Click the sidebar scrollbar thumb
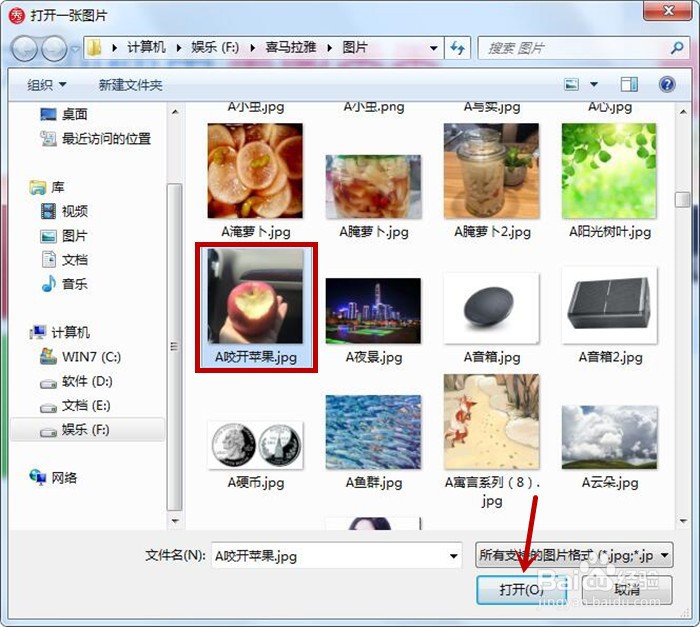This screenshot has width=700, height=627. tap(175, 347)
